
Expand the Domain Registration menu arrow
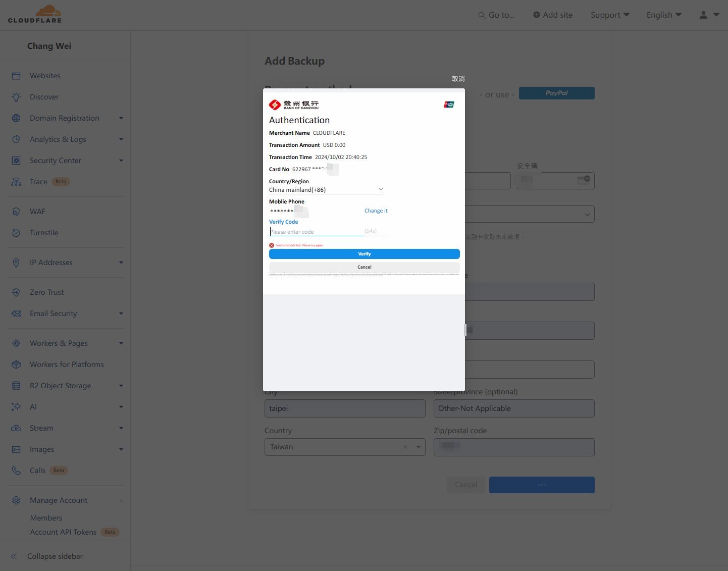coord(121,118)
